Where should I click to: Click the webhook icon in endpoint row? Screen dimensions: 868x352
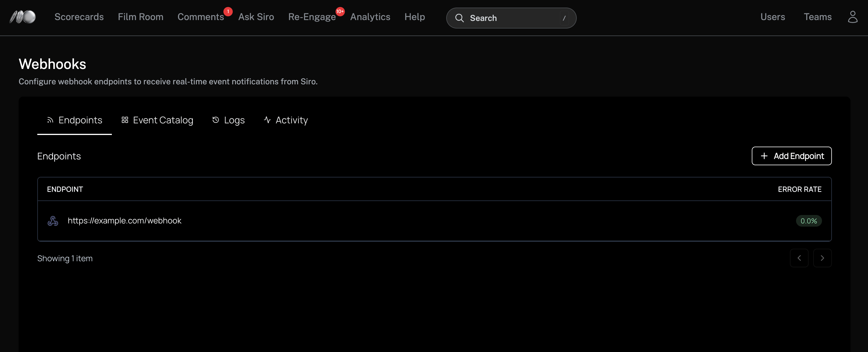53,221
